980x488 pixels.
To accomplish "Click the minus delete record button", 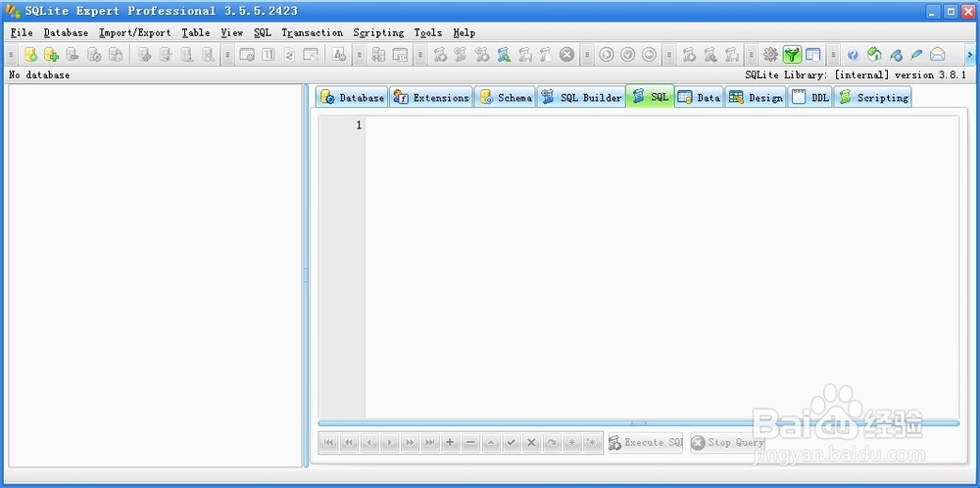I will coord(470,442).
